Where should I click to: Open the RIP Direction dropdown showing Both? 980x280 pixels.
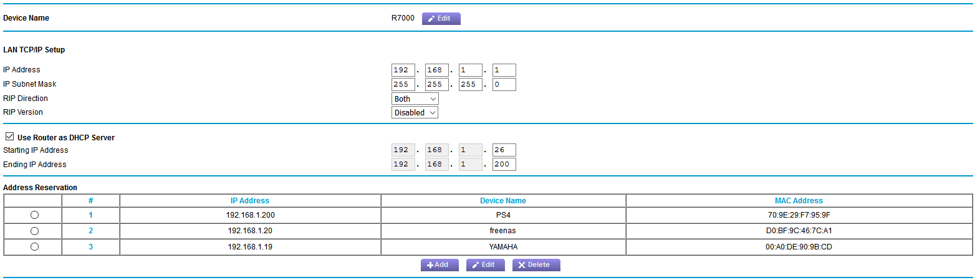(415, 99)
